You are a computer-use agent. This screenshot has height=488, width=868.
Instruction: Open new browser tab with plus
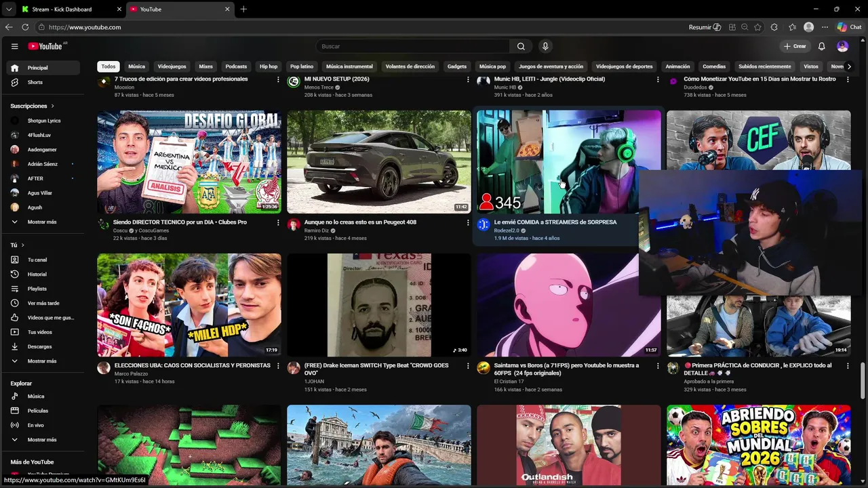click(x=243, y=9)
